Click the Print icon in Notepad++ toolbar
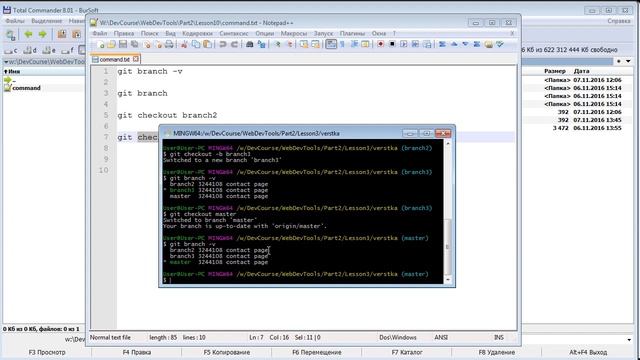The image size is (640, 360). pos(169,44)
